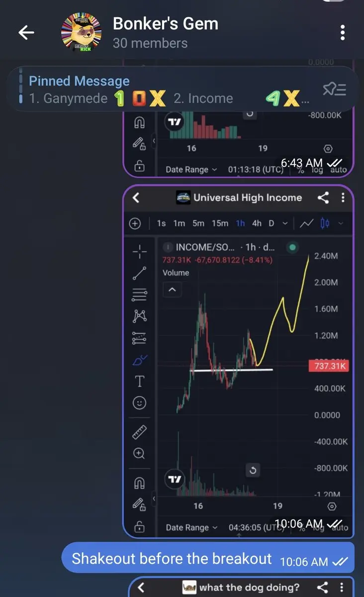
Task: Toggle pencil-lock mode in 6:43 AM chart
Action: (x=140, y=145)
